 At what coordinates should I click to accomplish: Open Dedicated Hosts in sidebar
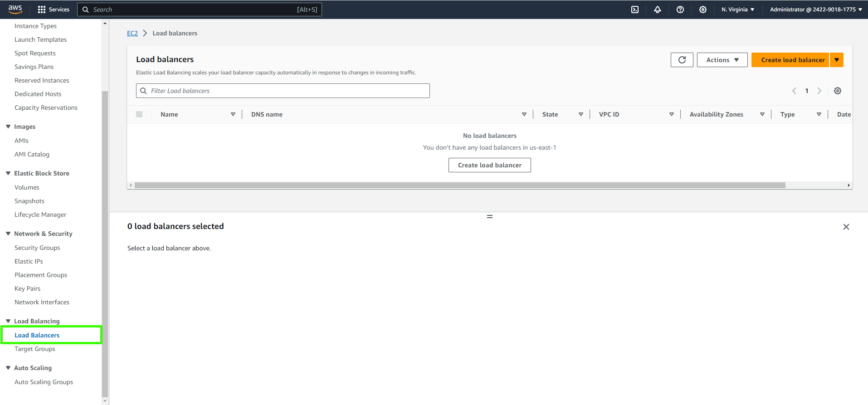point(38,94)
